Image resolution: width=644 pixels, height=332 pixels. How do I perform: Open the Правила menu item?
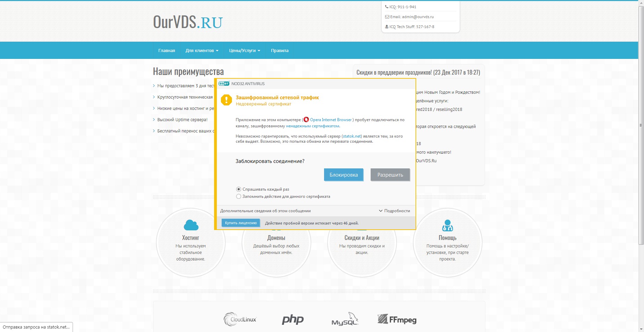pos(280,51)
